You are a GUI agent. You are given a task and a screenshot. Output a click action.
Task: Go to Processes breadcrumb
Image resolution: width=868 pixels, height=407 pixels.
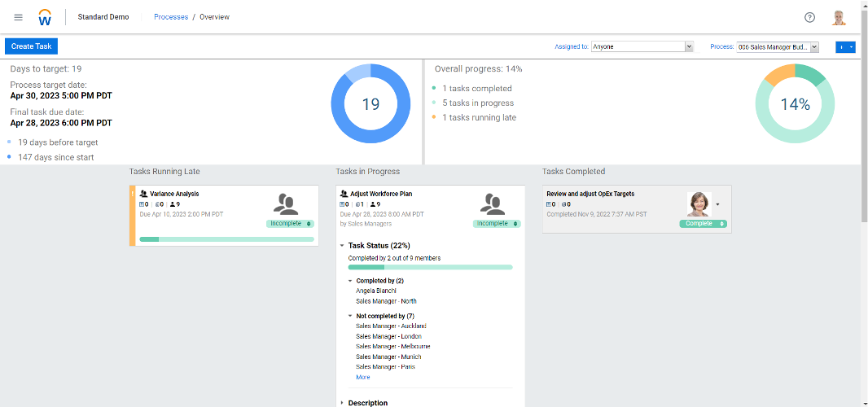[171, 17]
